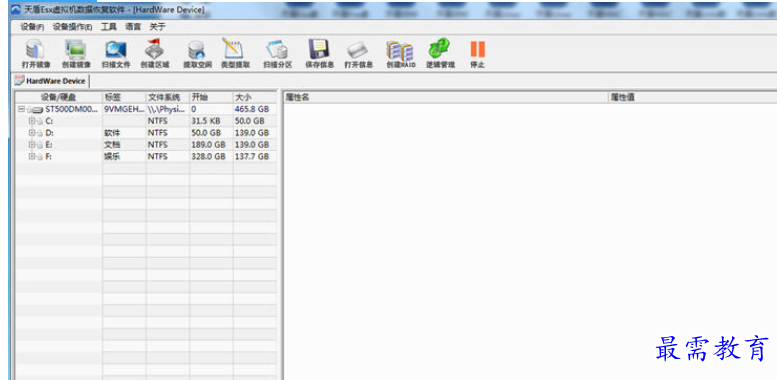
Task: Expand the D: partition node
Action: 32,133
